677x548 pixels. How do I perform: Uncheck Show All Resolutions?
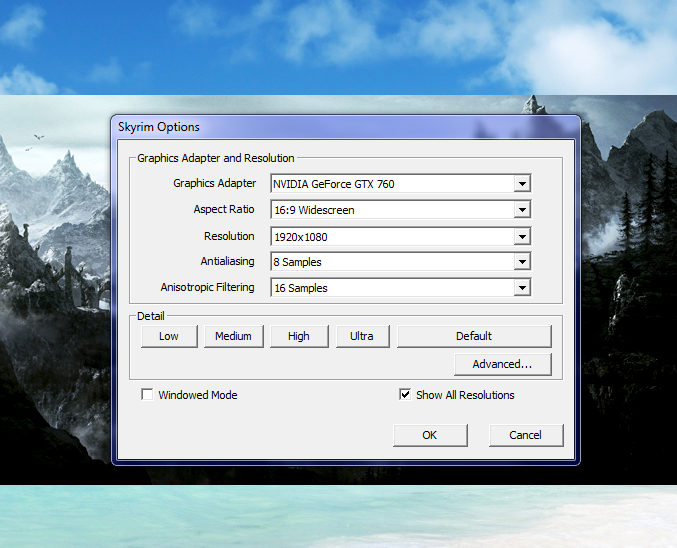click(405, 395)
